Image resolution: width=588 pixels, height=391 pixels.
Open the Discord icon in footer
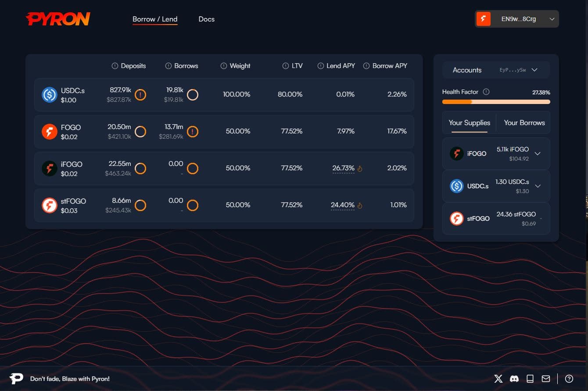pos(514,379)
